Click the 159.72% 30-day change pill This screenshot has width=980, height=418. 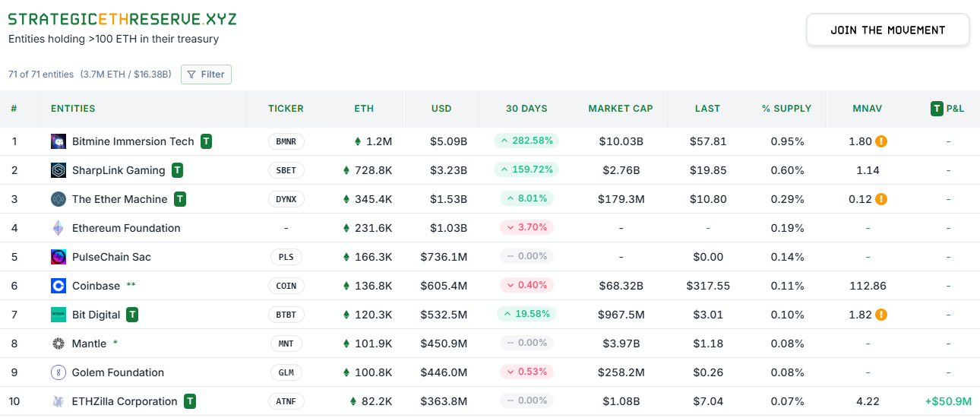click(526, 169)
